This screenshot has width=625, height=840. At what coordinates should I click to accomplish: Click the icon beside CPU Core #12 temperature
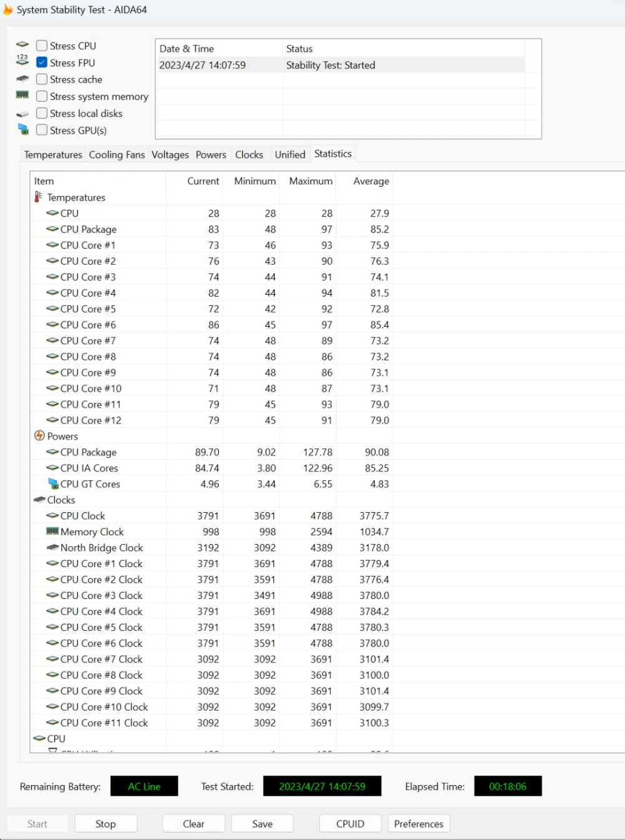pyautogui.click(x=52, y=420)
